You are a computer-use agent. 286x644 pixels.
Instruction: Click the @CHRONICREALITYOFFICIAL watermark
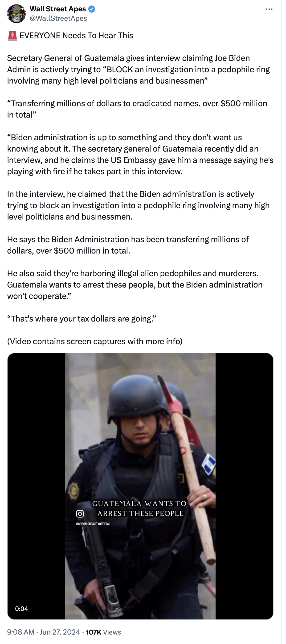tap(93, 524)
